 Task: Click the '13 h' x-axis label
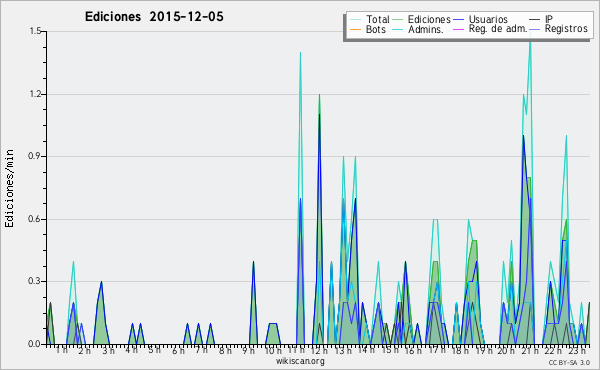(343, 350)
